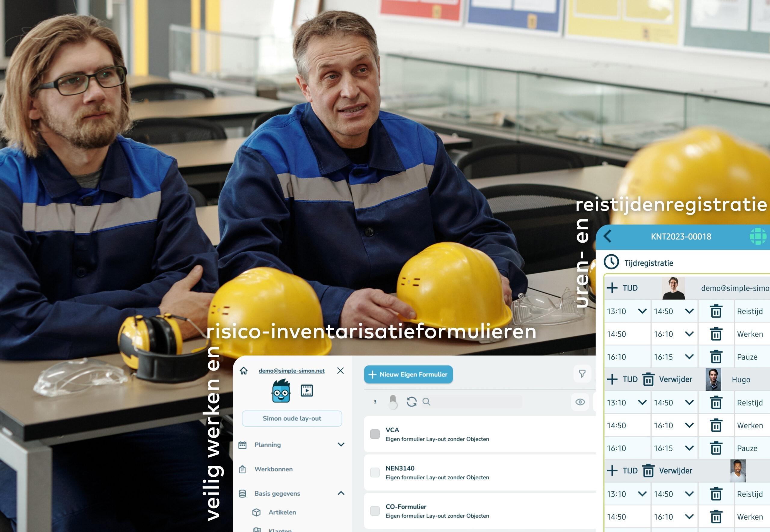The width and height of the screenshot is (770, 532).
Task: Go to the home icon in sidebar
Action: (x=244, y=371)
